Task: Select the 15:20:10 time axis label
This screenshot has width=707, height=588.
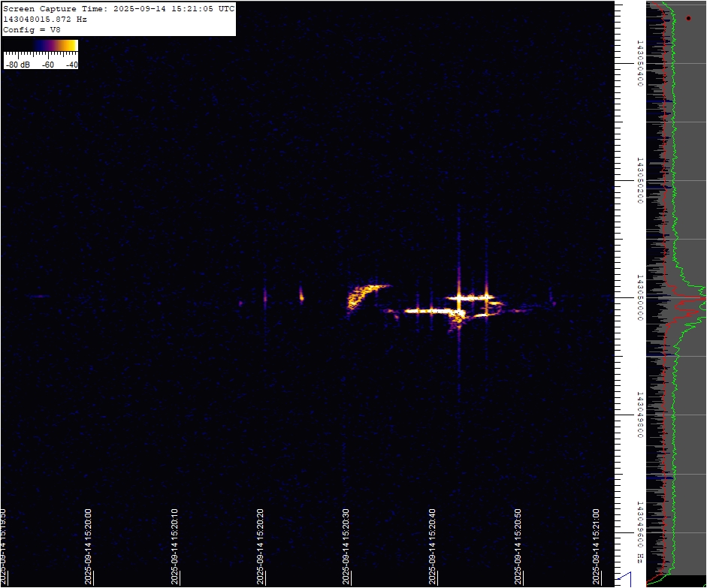Action: (174, 547)
